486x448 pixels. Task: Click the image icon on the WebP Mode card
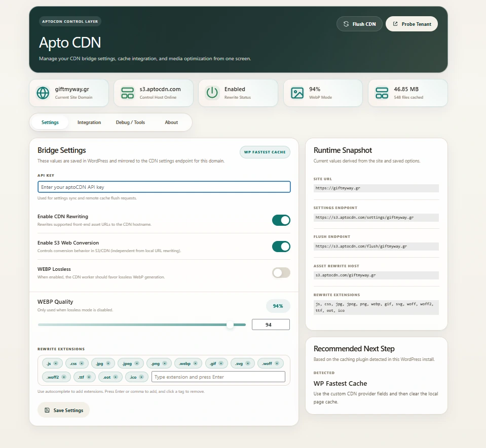(297, 93)
